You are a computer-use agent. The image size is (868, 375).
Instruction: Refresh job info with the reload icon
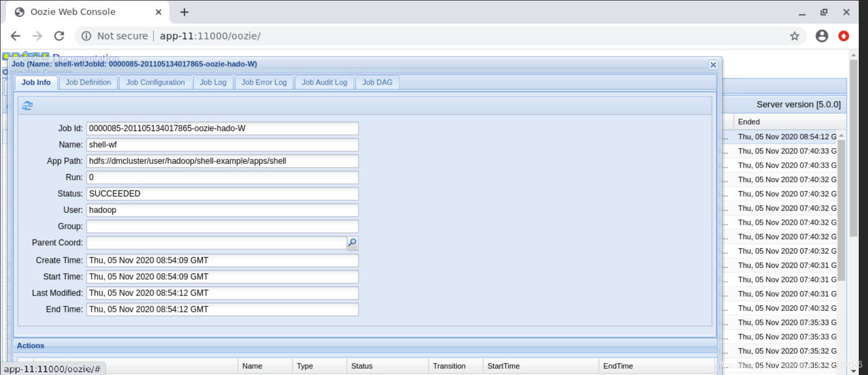pyautogui.click(x=27, y=106)
